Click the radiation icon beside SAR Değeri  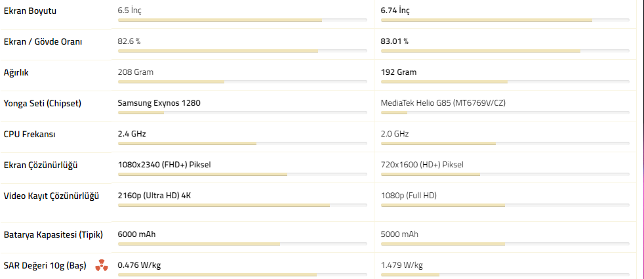[x=100, y=265]
